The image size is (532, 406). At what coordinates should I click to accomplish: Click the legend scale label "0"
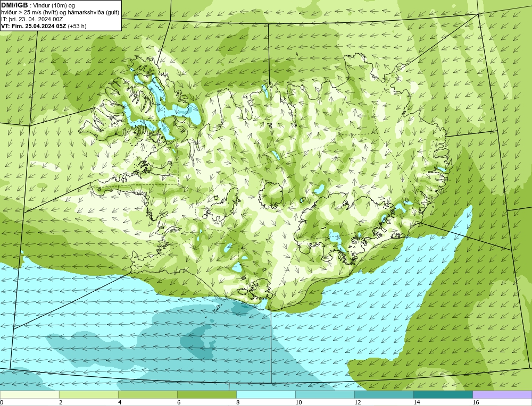(2, 402)
